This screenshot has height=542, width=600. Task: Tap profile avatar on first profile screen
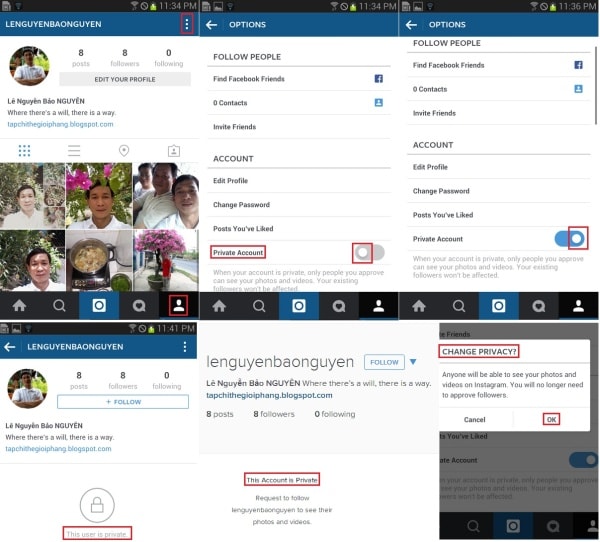click(29, 66)
